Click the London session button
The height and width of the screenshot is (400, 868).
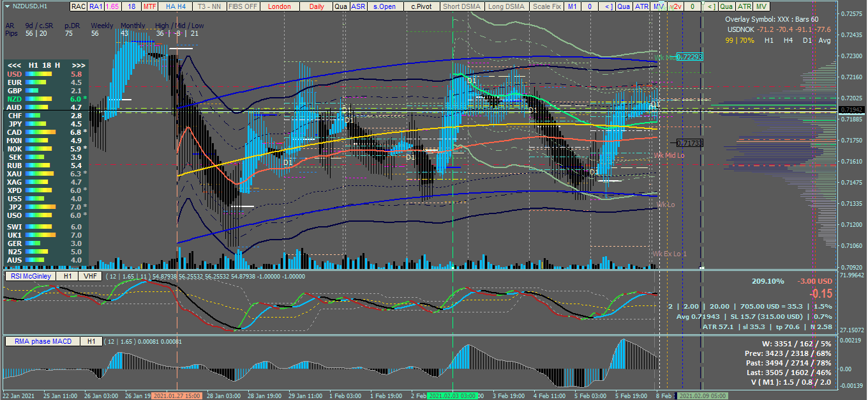point(279,6)
